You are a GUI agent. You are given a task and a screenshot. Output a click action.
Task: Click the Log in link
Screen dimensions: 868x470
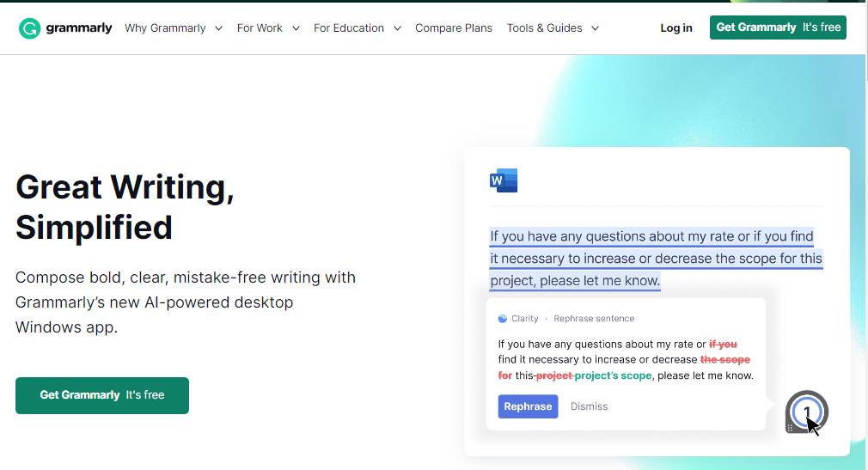point(675,28)
